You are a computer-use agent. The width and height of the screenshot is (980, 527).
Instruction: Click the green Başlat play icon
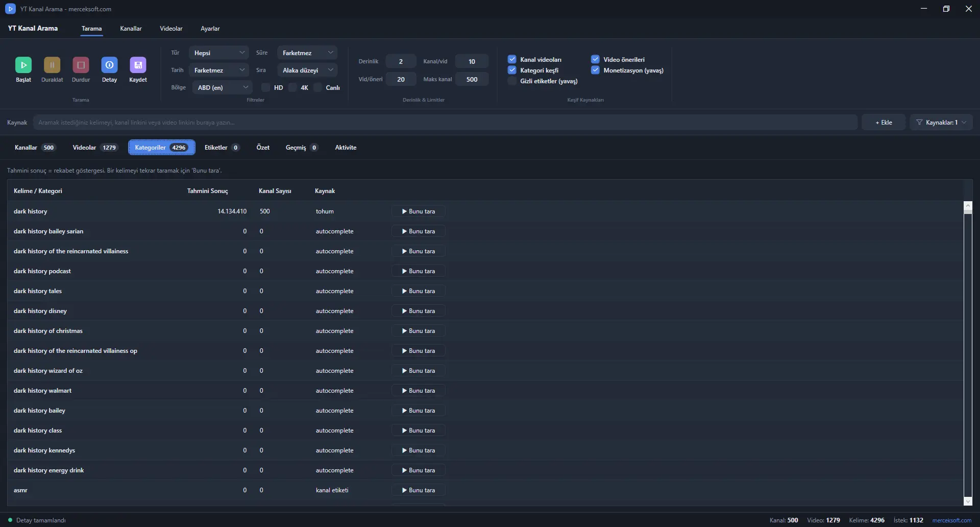pyautogui.click(x=23, y=65)
